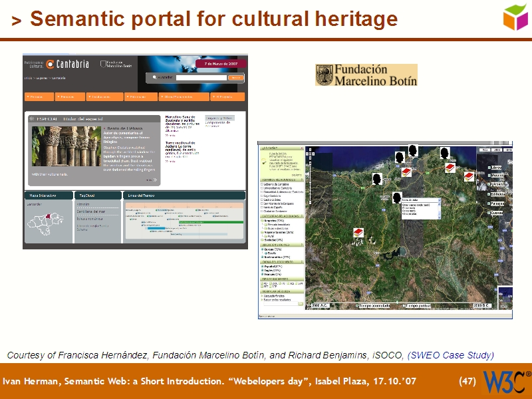Click the Cantabria portal logo
This screenshot has width=532, height=399.
point(68,63)
